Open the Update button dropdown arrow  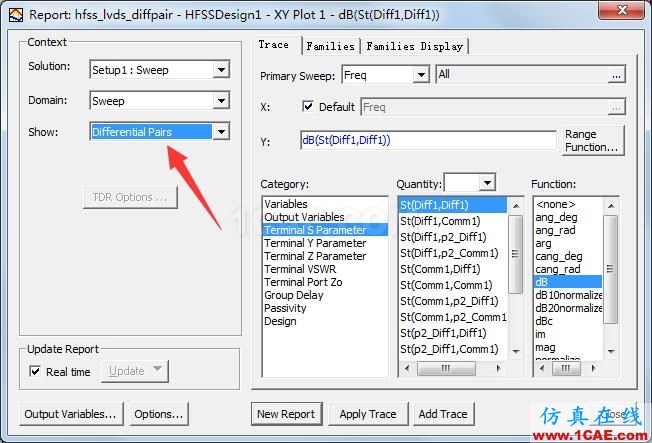click(157, 369)
